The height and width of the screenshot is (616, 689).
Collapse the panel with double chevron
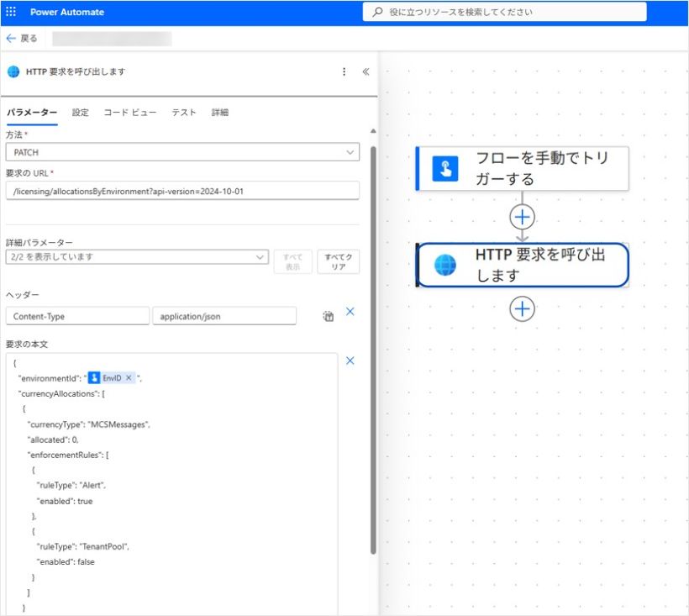point(366,71)
